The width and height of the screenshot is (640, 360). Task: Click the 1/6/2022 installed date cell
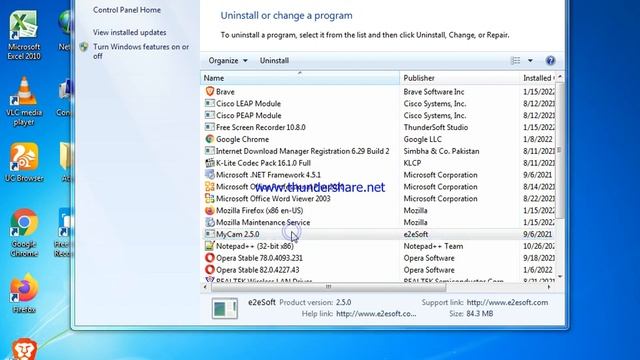[x=538, y=270]
